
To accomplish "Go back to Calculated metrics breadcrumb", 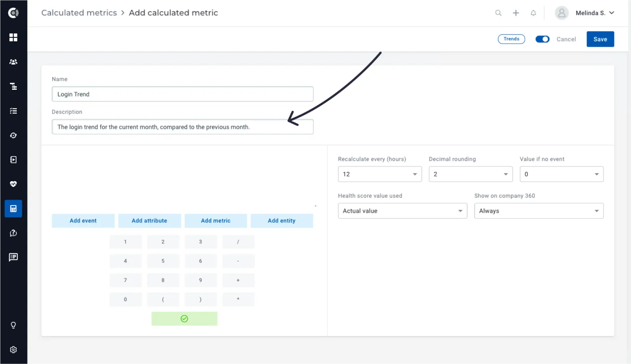I will click(79, 13).
